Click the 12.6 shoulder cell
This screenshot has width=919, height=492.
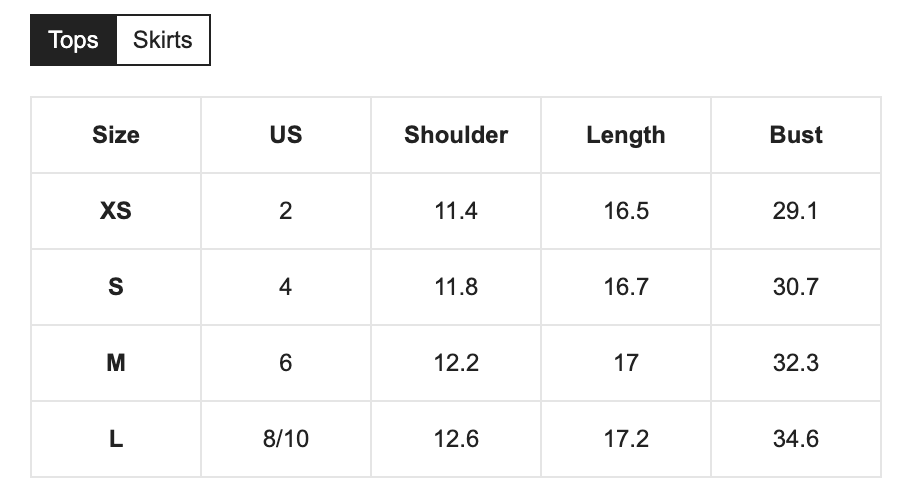[456, 439]
